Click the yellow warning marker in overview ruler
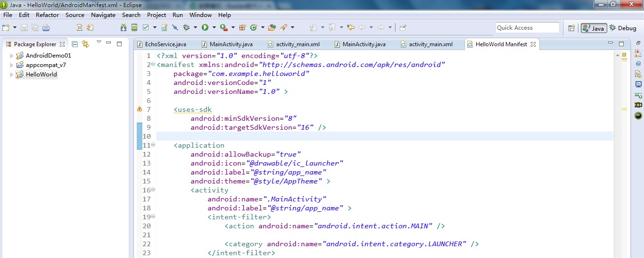 pos(624,109)
